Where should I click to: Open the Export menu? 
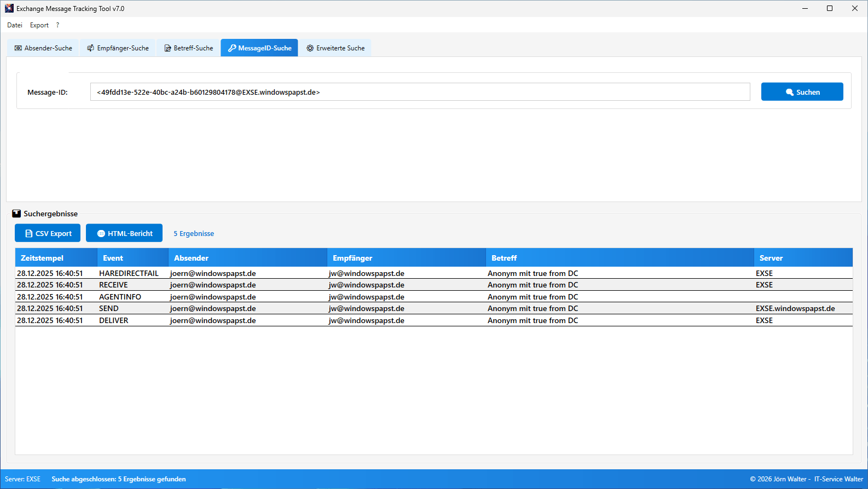[39, 25]
